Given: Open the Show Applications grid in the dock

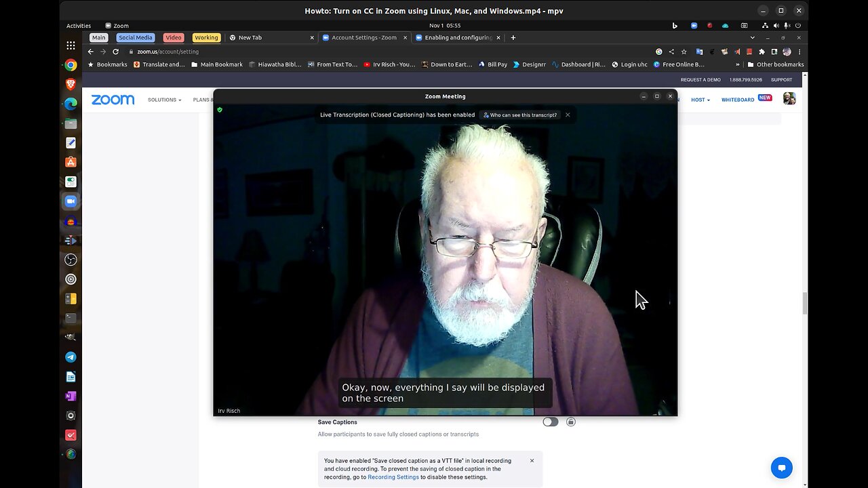Looking at the screenshot, I should click(71, 45).
